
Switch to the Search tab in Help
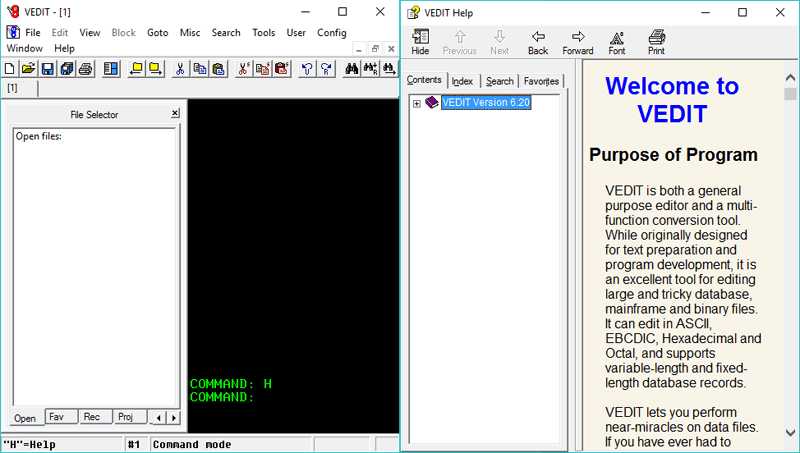(499, 81)
